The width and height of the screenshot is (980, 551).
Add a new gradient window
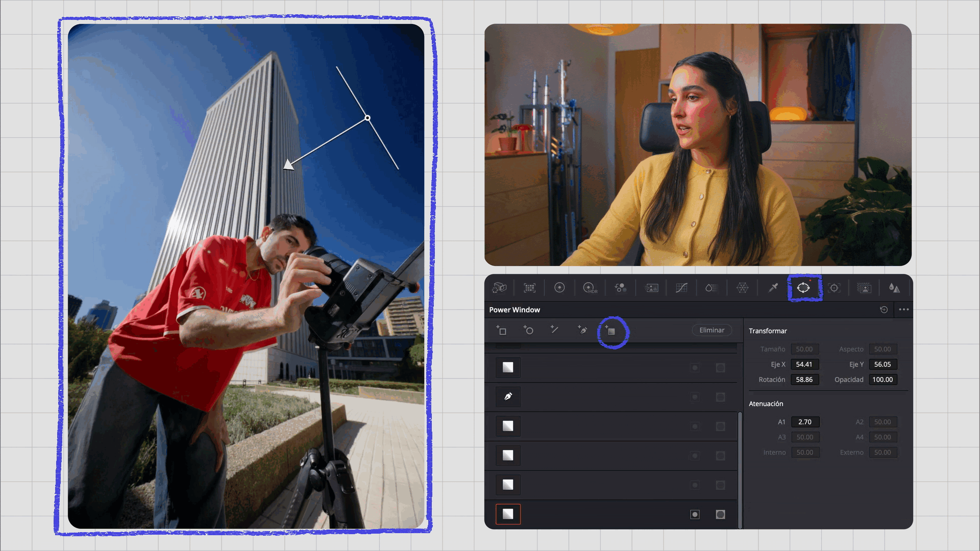[x=611, y=331]
